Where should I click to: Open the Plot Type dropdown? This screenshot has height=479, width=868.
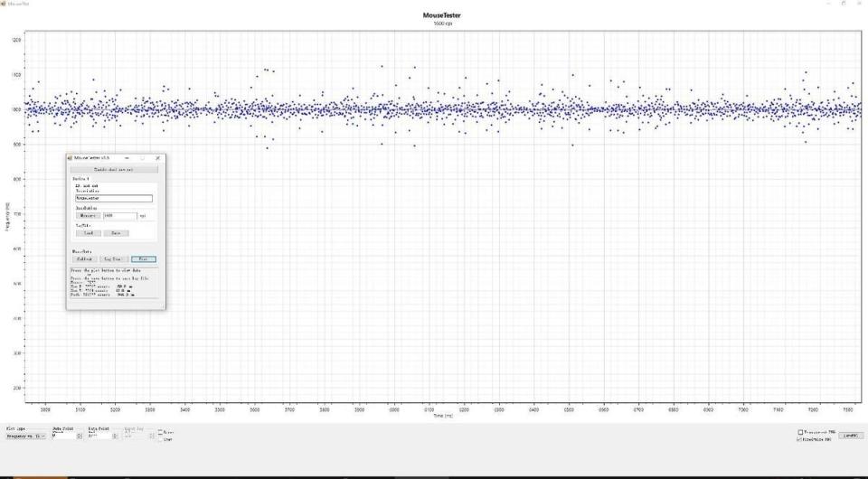point(25,436)
